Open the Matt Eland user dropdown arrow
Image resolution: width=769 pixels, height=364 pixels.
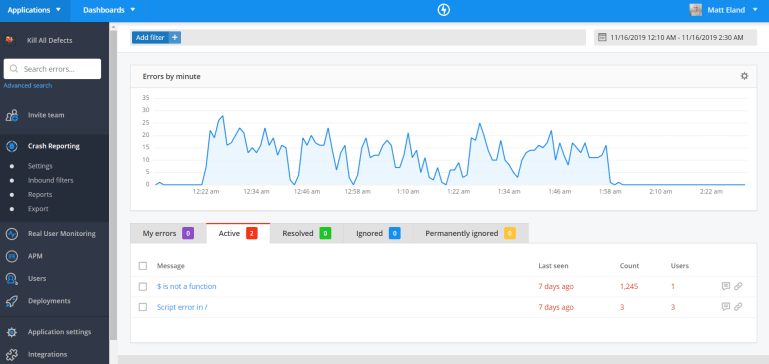coord(754,10)
